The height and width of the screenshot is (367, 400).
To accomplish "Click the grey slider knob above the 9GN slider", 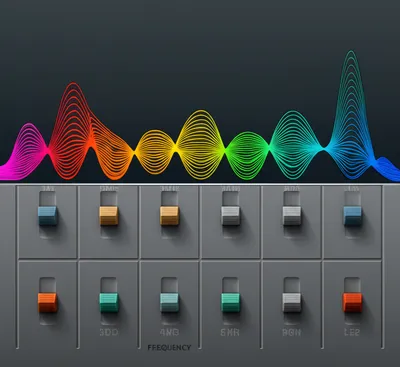I will tap(292, 216).
